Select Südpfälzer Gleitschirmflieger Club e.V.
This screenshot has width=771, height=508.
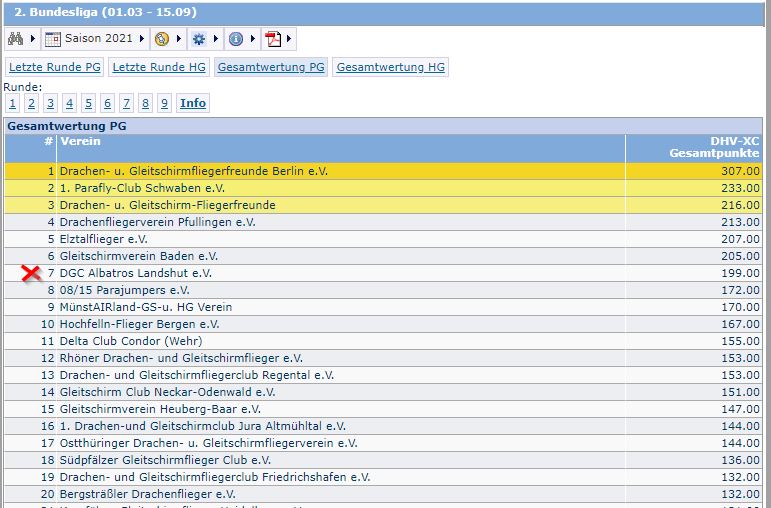(165, 460)
